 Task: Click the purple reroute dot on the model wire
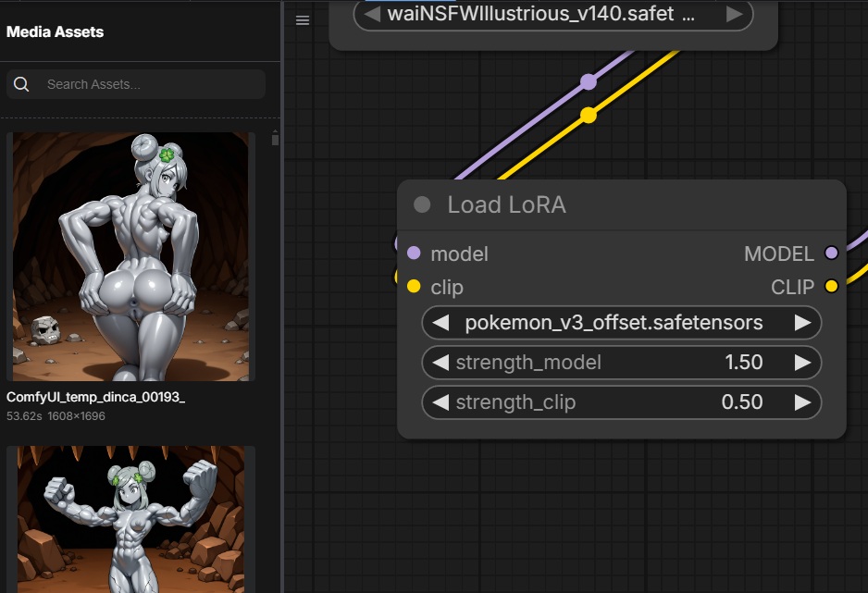pyautogui.click(x=589, y=81)
